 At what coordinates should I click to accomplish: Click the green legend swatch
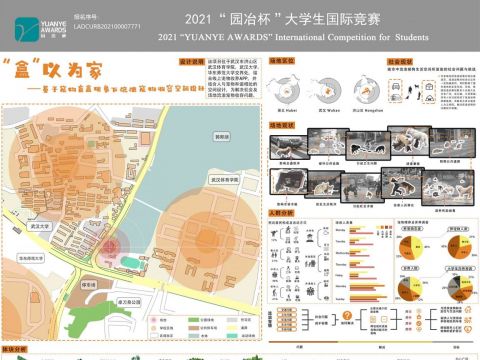pyautogui.click(x=193, y=320)
